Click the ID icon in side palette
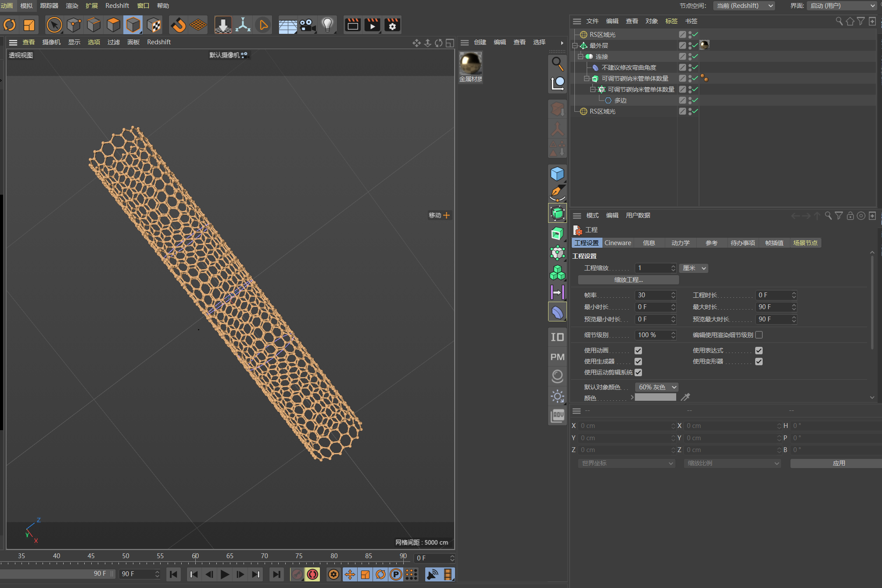882x588 pixels. [557, 337]
